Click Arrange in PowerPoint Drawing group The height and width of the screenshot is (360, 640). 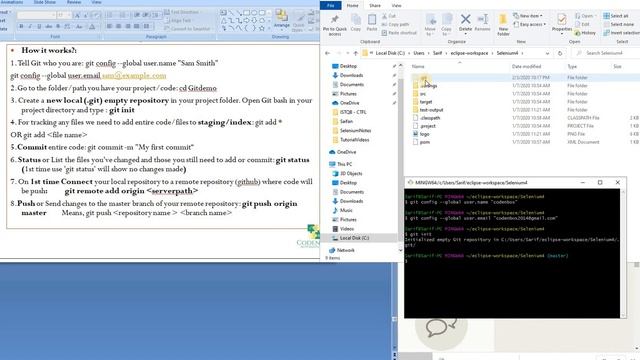pos(282,20)
